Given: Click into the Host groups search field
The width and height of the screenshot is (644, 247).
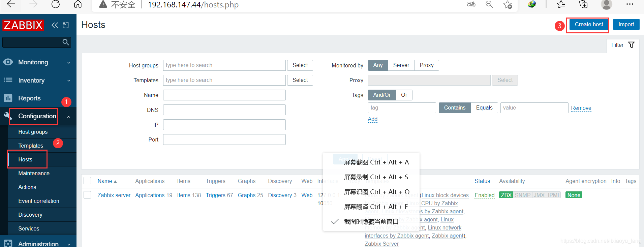Looking at the screenshot, I should click(224, 65).
